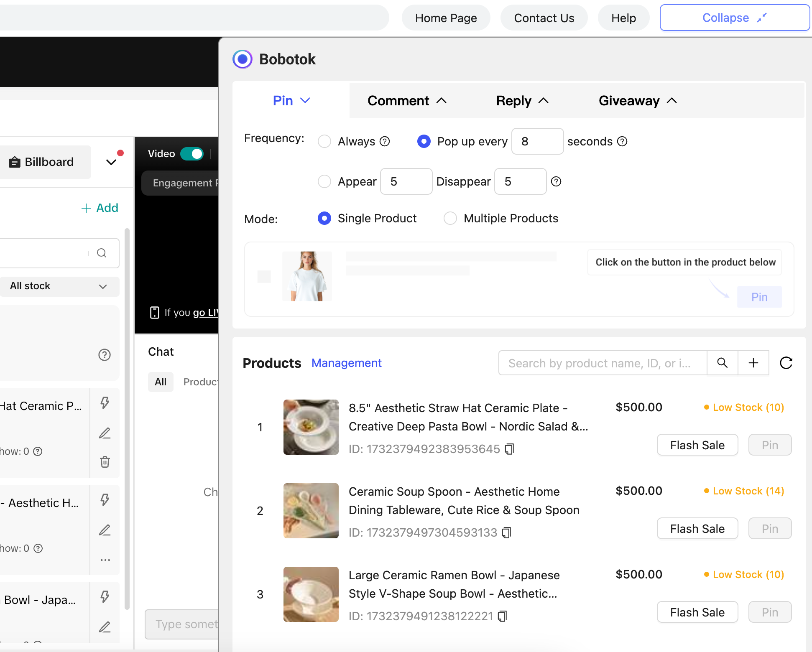Click lightning icon for Aesthetic H... item
Screen dimensions: 812x652
[x=105, y=499]
